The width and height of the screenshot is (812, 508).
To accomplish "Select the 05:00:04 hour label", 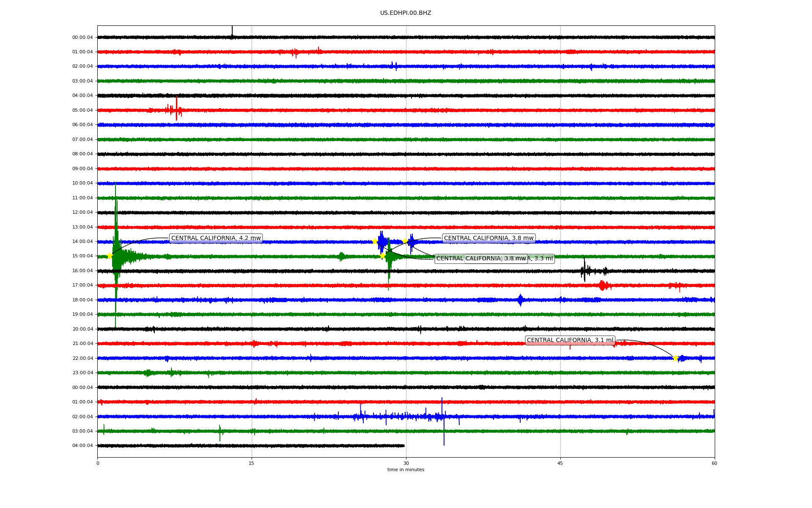I will pos(82,110).
